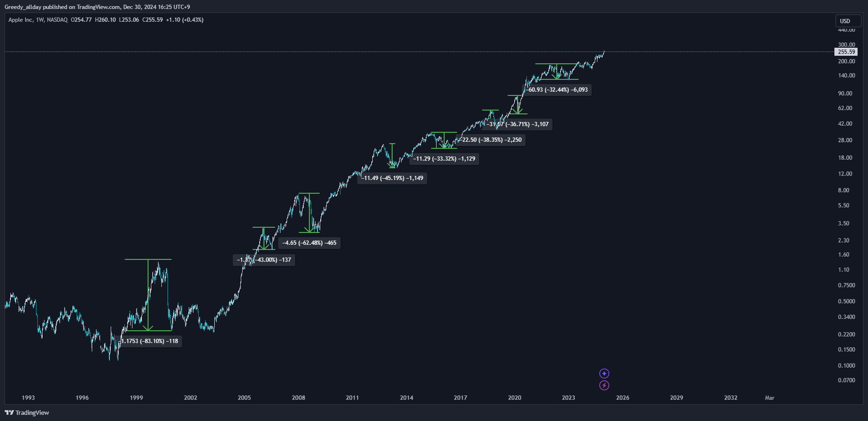This screenshot has width=868, height=421.
Task: Click the Apple Inc, 1W, NASDAQ legend title
Action: pos(38,20)
